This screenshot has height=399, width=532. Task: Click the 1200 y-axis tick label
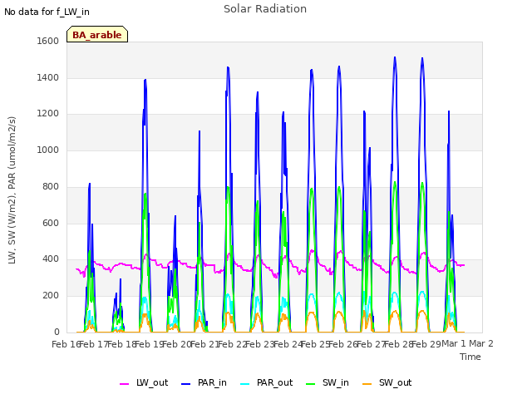(x=48, y=114)
